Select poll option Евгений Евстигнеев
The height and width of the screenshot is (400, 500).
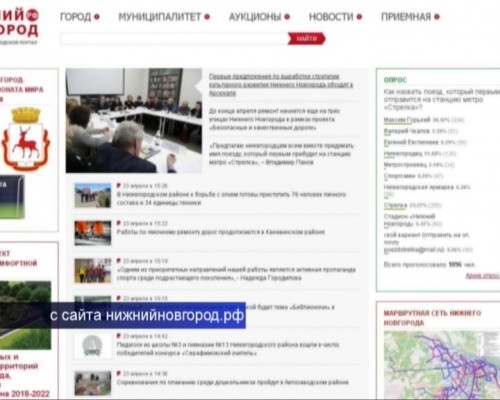coord(411,142)
